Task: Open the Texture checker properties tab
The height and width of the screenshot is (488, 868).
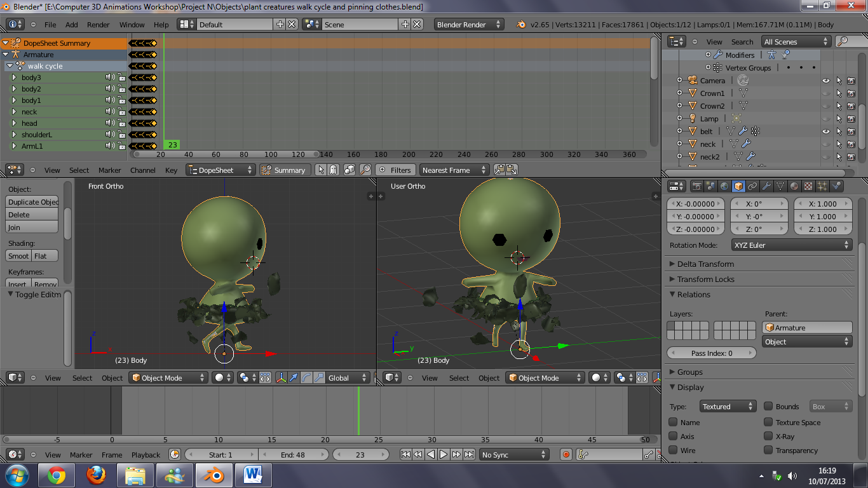Action: tap(808, 186)
